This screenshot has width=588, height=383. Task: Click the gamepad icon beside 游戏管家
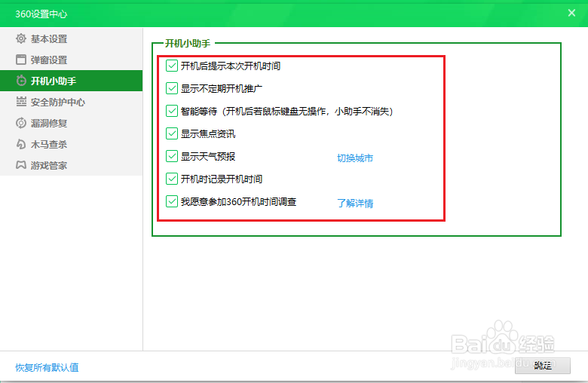[21, 165]
